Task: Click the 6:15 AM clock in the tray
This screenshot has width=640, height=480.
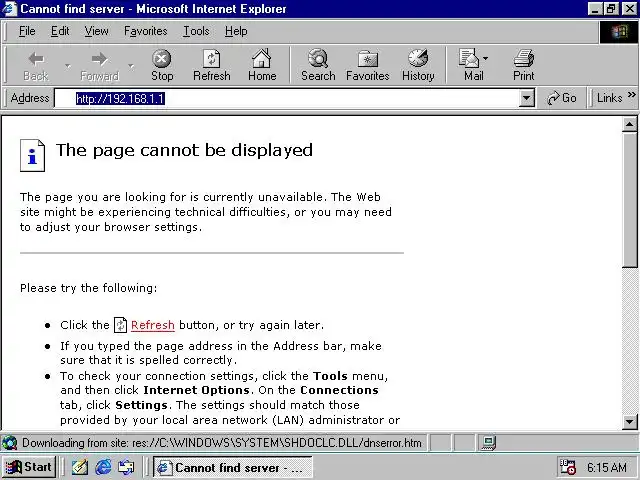Action: [x=607, y=467]
